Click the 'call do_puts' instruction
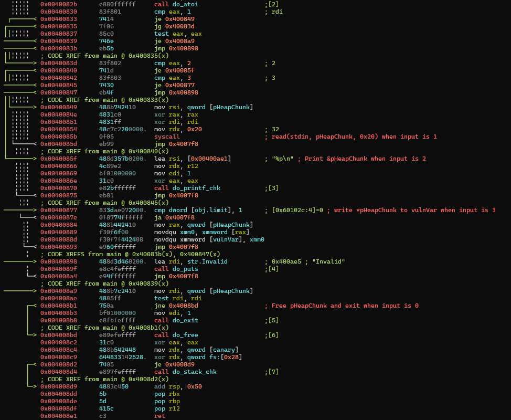 coord(176,269)
